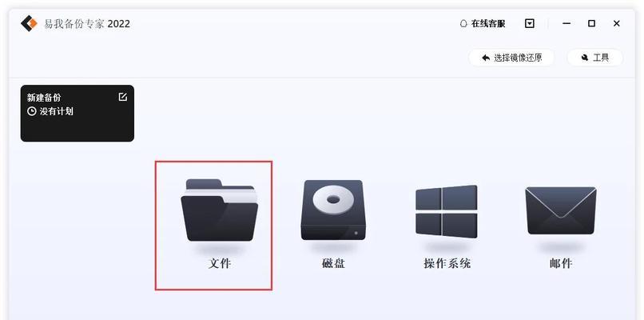Click the wrench icon in 工具 button

[x=585, y=58]
